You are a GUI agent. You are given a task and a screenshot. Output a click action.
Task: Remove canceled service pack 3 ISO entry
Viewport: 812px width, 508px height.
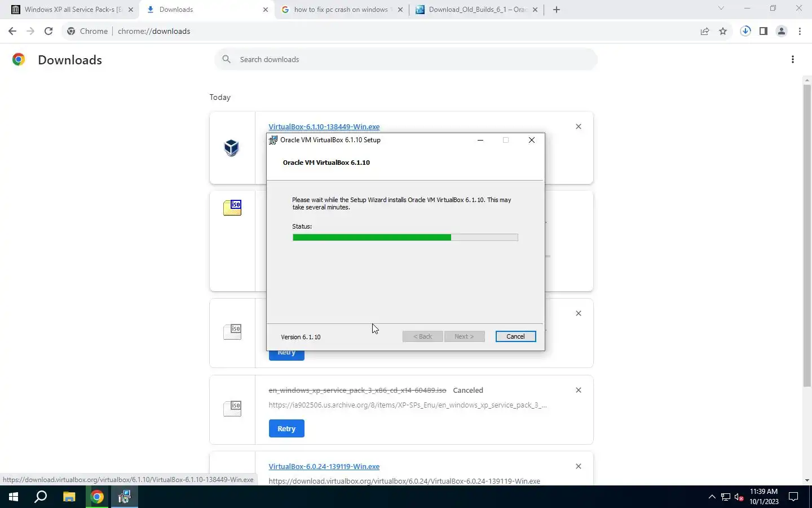click(579, 390)
